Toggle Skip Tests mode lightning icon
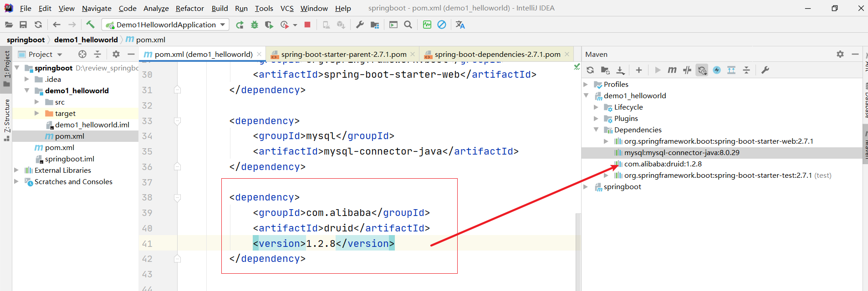The height and width of the screenshot is (291, 868). coord(717,70)
